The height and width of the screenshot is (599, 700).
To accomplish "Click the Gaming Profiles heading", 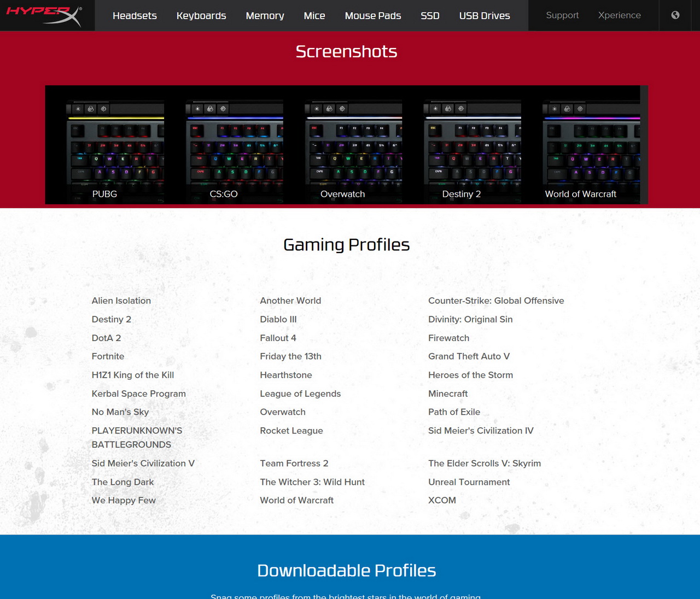I will (x=346, y=245).
